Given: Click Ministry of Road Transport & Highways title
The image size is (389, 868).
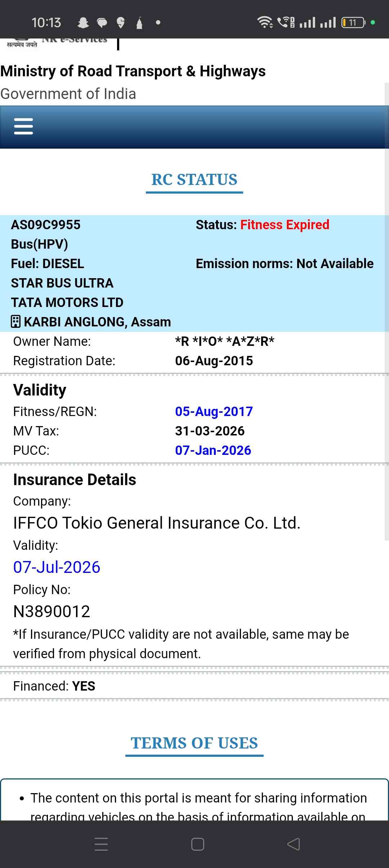Looking at the screenshot, I should (133, 71).
